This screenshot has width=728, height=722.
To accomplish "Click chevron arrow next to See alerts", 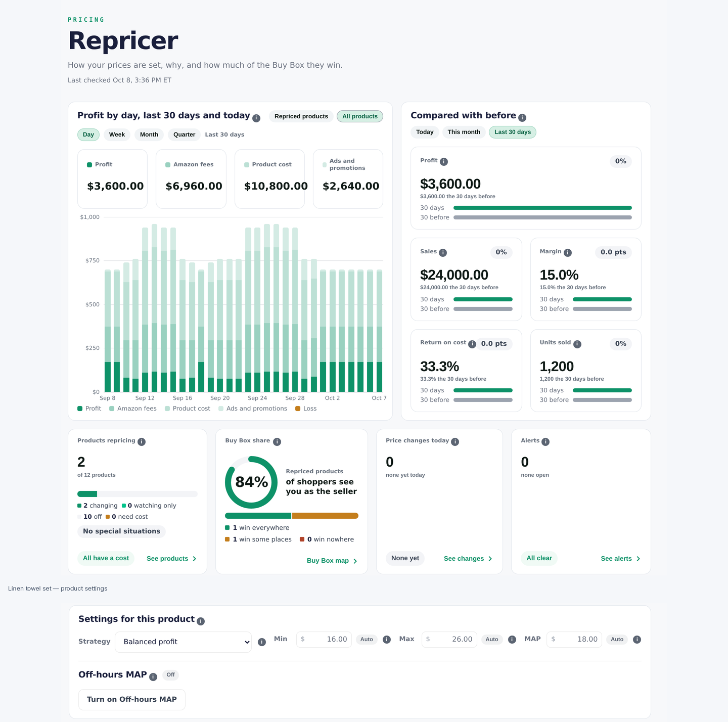I will pos(639,559).
